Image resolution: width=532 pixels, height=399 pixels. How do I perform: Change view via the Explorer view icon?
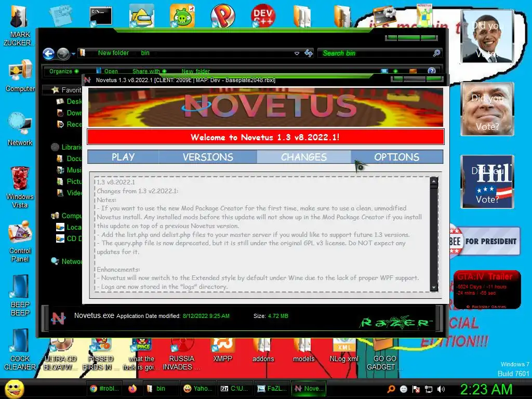point(384,71)
